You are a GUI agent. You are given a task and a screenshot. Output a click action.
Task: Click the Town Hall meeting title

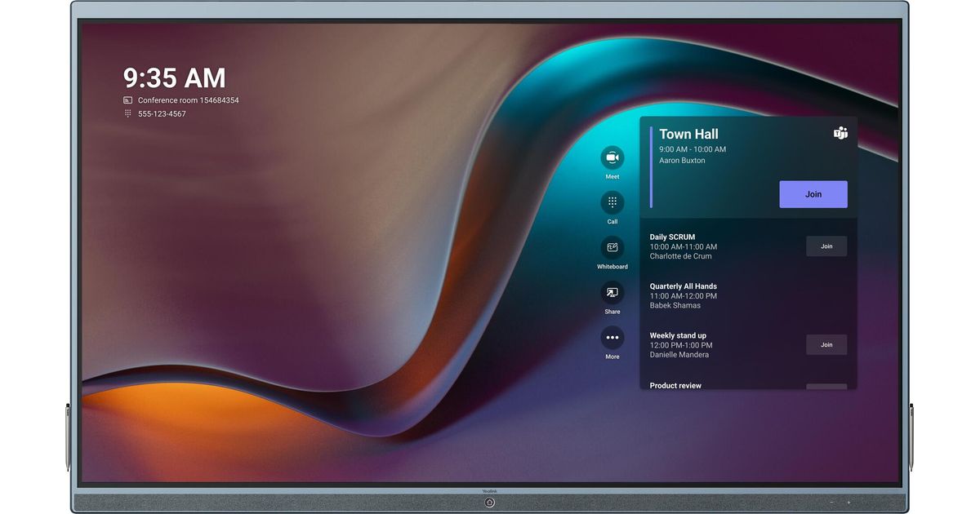(688, 134)
